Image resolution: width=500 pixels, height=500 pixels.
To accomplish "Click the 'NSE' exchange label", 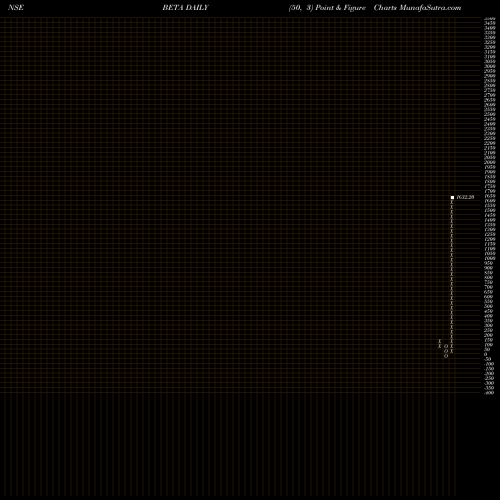I will tap(16, 8).
